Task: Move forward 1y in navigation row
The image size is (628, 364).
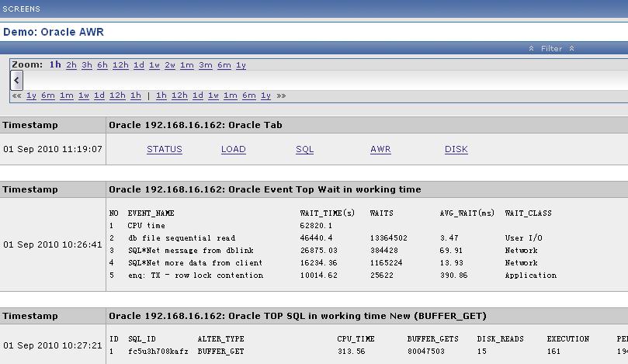Action: 266,95
